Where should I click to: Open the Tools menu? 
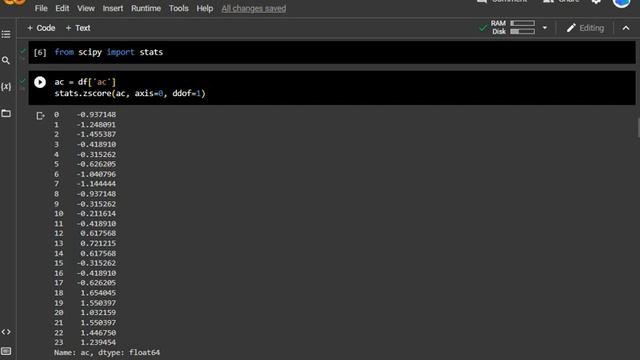pos(178,8)
